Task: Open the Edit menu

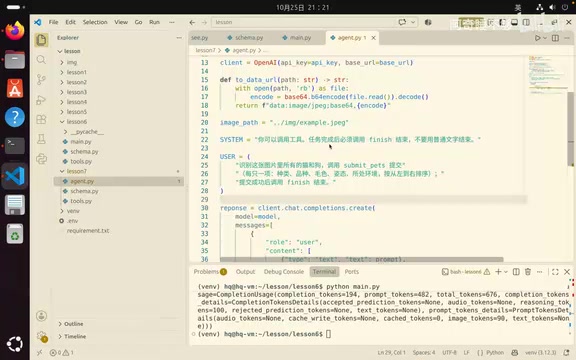Action: coord(71,22)
